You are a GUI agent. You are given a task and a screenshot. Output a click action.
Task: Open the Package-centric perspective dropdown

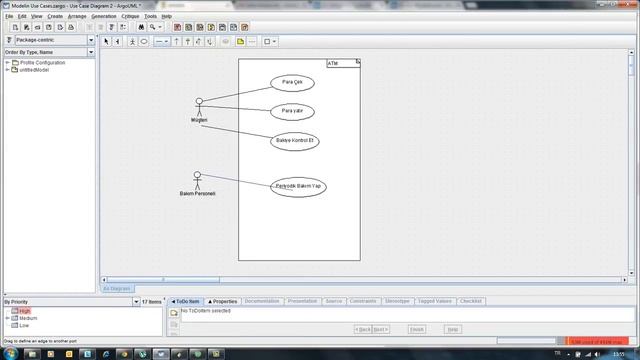point(91,40)
